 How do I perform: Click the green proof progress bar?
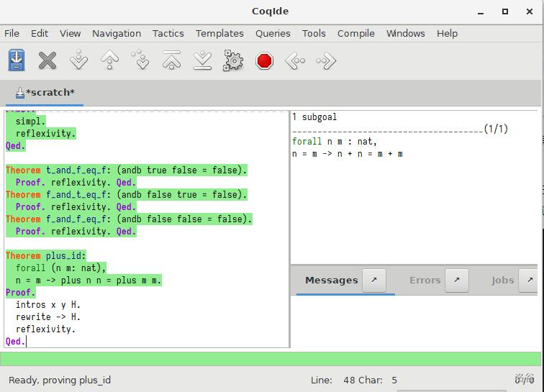[x=271, y=359]
